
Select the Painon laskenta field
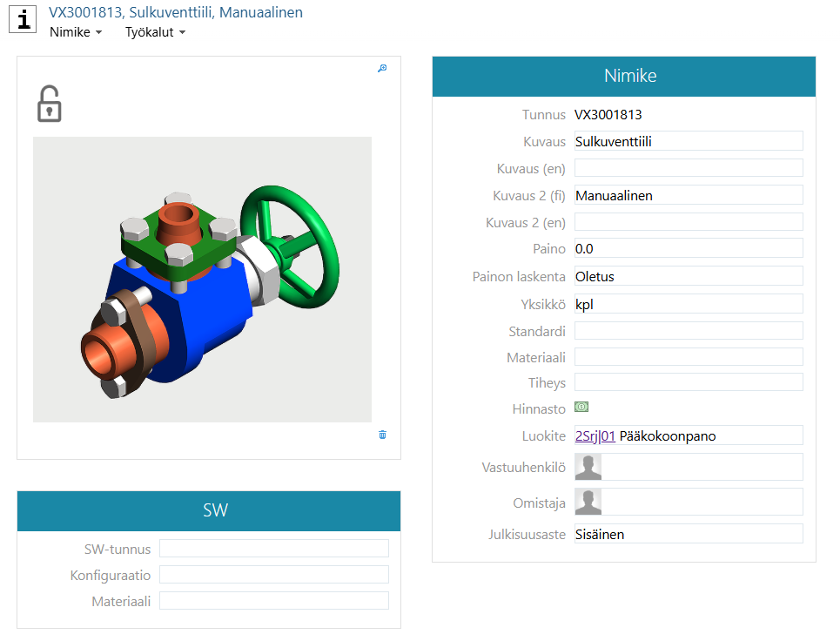pos(687,276)
